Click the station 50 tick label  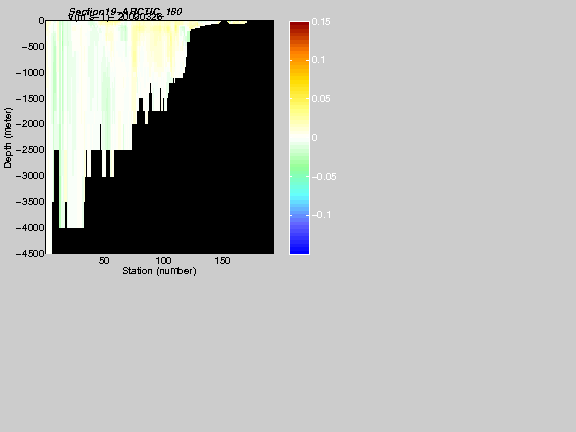click(x=104, y=260)
